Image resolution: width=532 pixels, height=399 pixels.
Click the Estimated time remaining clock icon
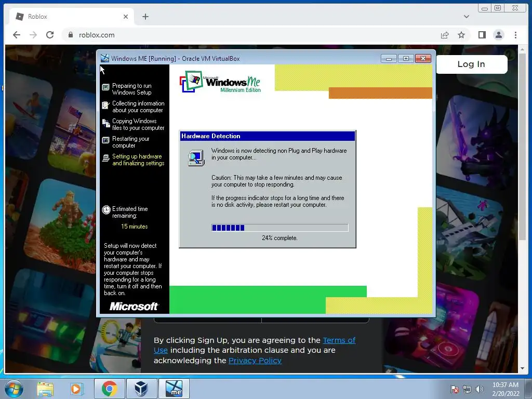(x=106, y=210)
